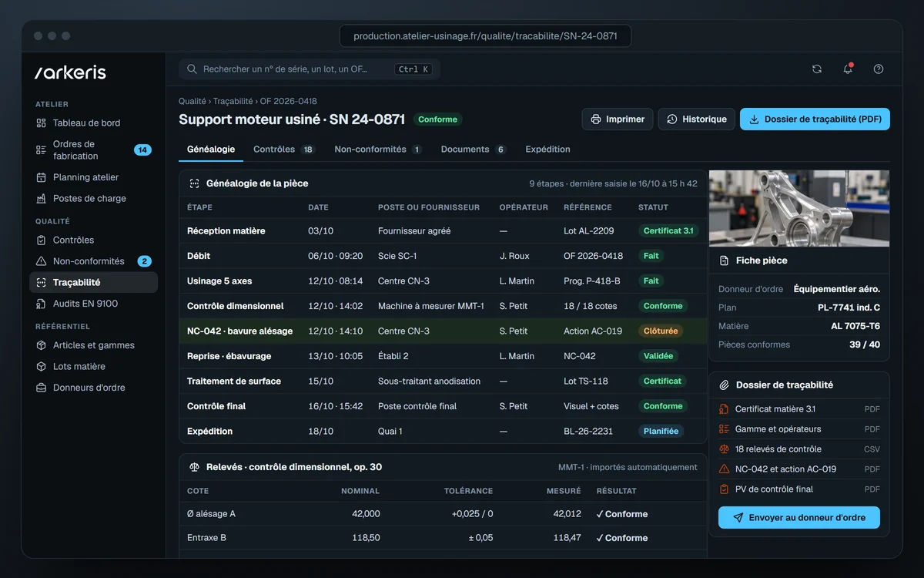Screen dimensions: 924x578
Task: Click the machined part photo thumbnail
Action: pyautogui.click(x=799, y=208)
